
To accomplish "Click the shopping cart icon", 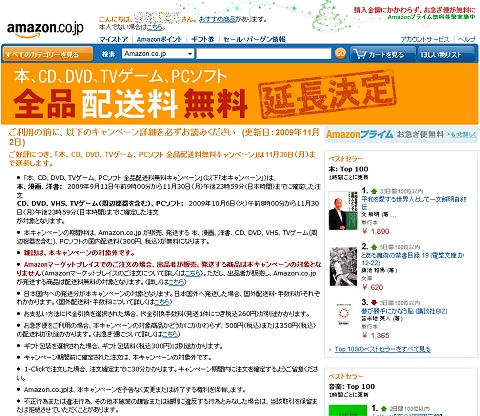I will (360, 54).
